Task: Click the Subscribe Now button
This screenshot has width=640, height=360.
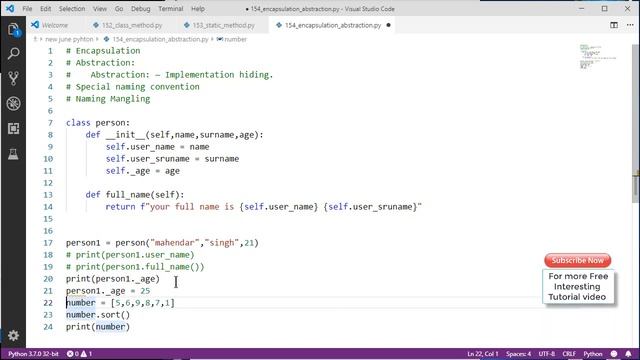Action: pyautogui.click(x=577, y=260)
